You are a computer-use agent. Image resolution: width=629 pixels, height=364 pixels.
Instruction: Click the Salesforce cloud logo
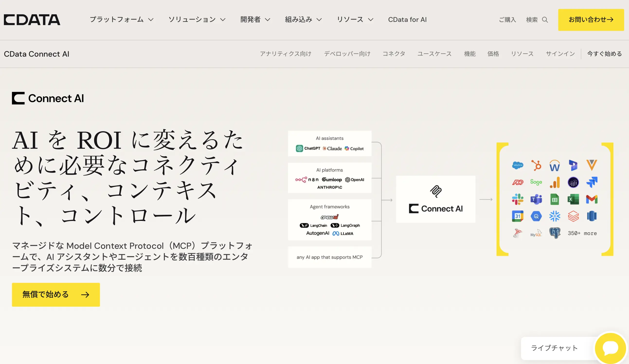point(517,165)
